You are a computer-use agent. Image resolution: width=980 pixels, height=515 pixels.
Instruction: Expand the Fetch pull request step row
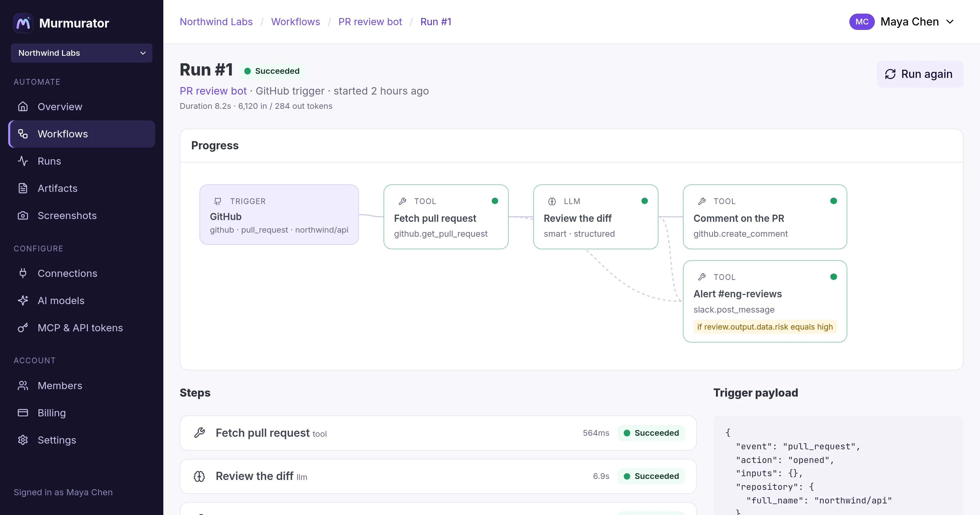click(x=438, y=433)
